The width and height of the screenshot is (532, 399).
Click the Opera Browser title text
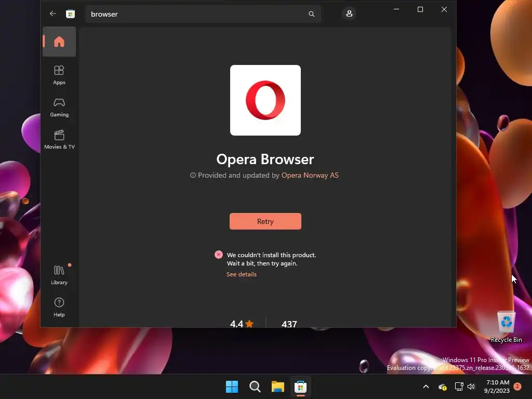click(265, 159)
